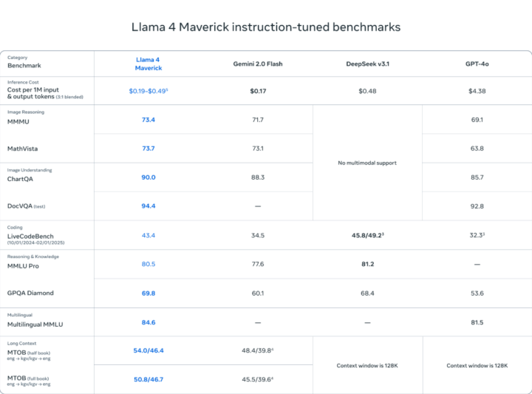This screenshot has height=394, width=532.
Task: Click the '77.6' MMLU Pro score
Action: pyautogui.click(x=258, y=264)
